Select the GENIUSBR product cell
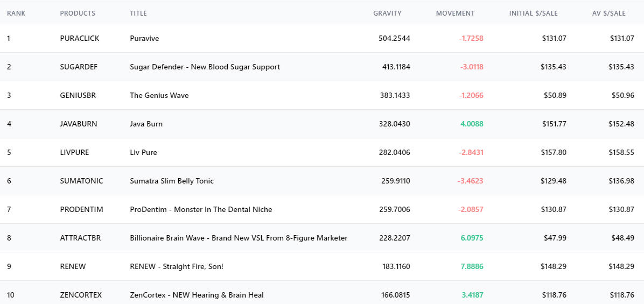644x304 pixels. click(x=78, y=95)
